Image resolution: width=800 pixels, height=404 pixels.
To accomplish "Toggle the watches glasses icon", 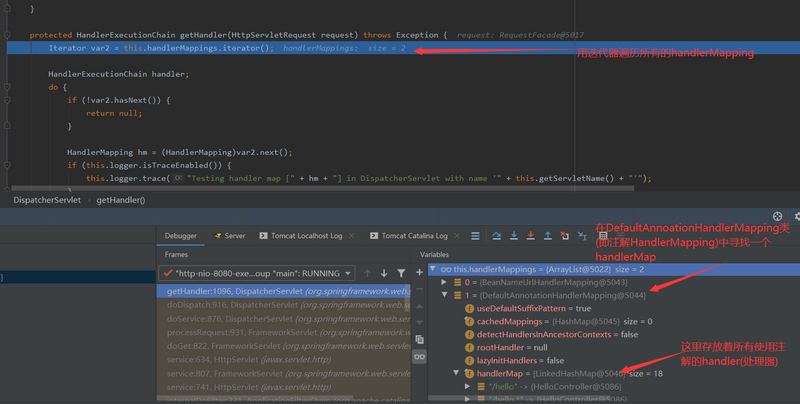I will (419, 355).
